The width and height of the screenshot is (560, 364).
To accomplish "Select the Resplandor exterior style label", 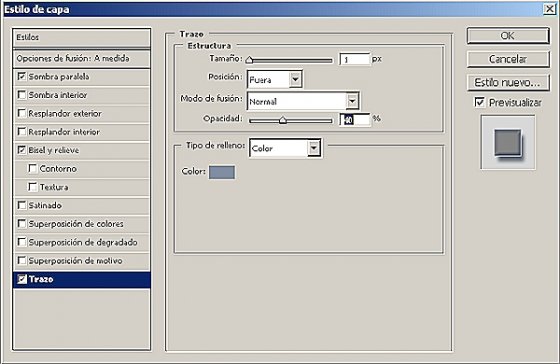I will 65,114.
